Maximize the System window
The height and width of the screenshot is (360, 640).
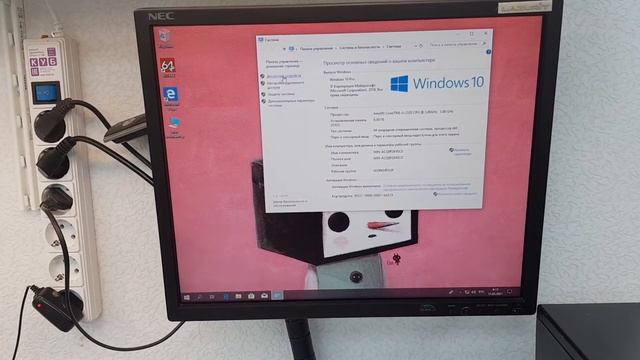(471, 33)
